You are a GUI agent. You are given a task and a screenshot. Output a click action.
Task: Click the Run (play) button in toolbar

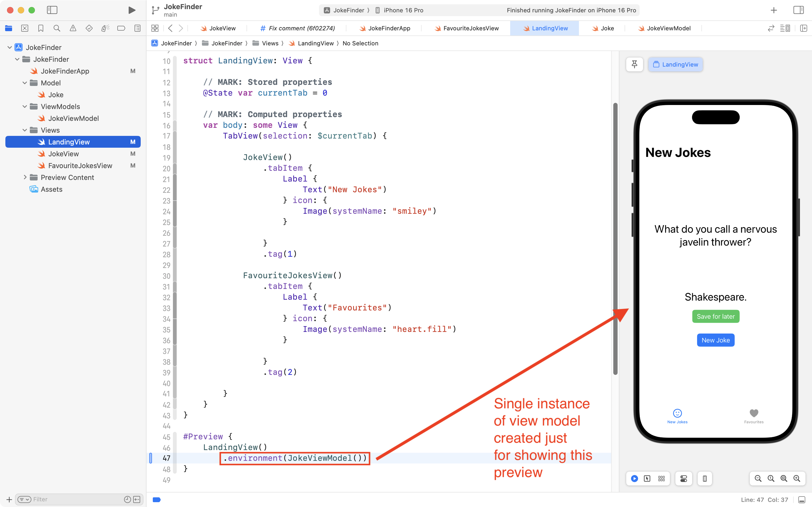(x=132, y=10)
